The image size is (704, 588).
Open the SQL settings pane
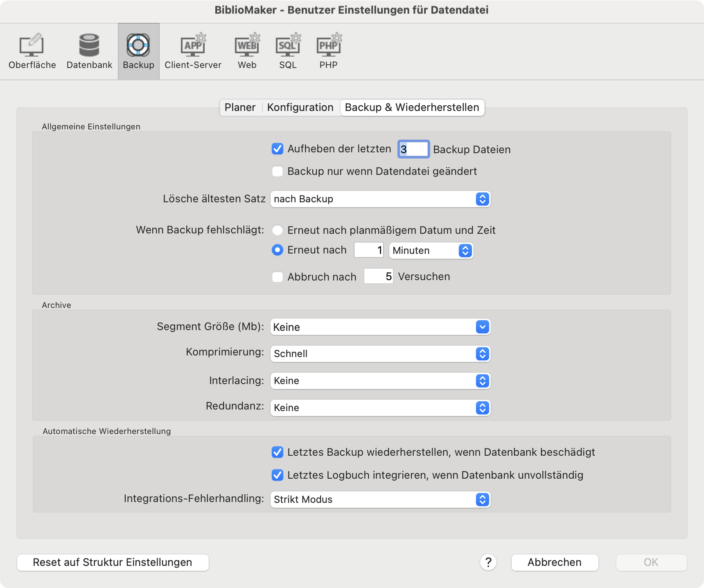288,51
